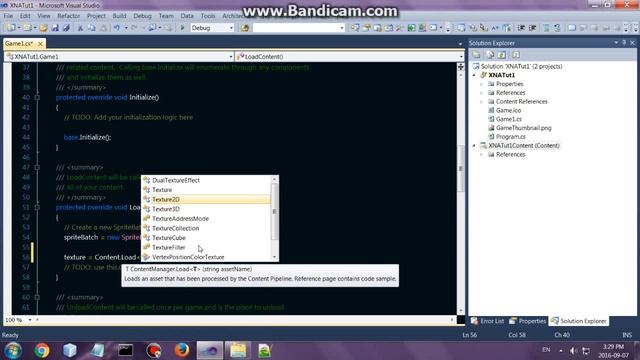Pin Solution Explorer with auto-hide pushpin
The width and height of the screenshot is (640, 360).
624,43
